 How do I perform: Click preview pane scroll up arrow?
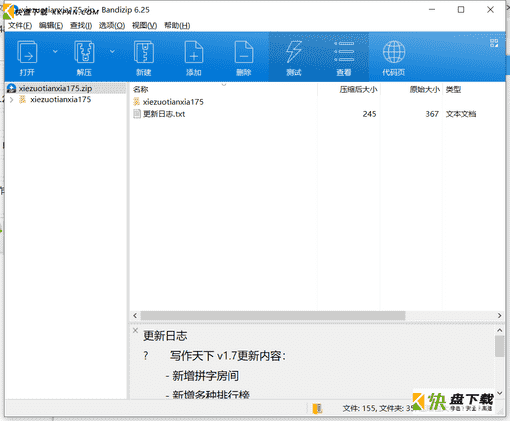(499, 330)
